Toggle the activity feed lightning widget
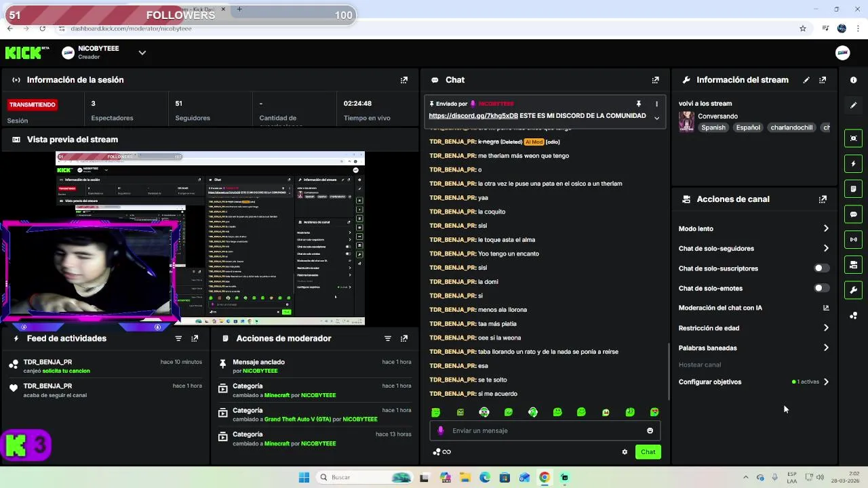Screen dimensions: 868x488 click(x=853, y=163)
